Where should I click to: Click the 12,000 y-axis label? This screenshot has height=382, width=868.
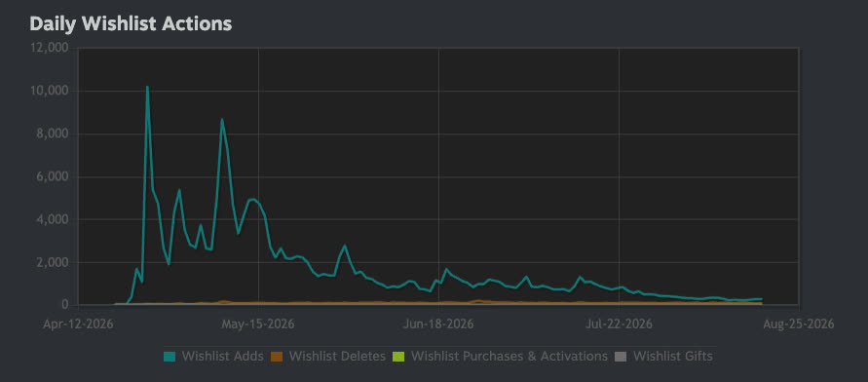(x=50, y=48)
